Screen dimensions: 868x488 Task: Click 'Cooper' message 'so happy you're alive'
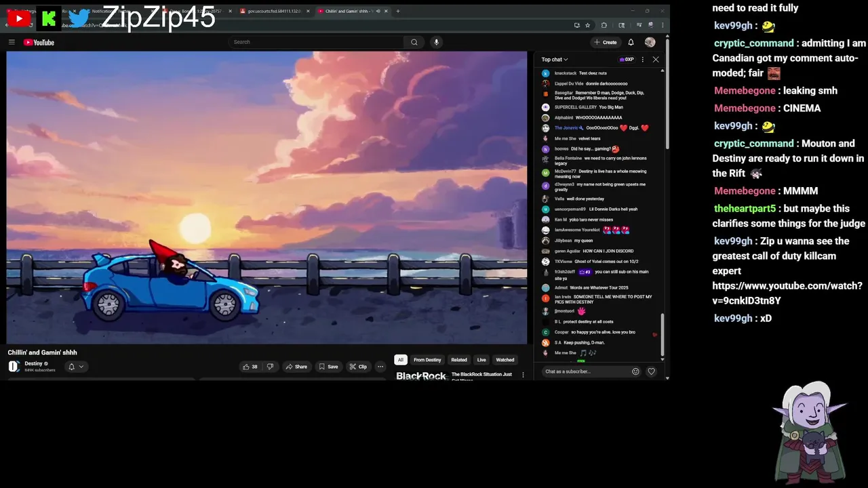[595, 332]
